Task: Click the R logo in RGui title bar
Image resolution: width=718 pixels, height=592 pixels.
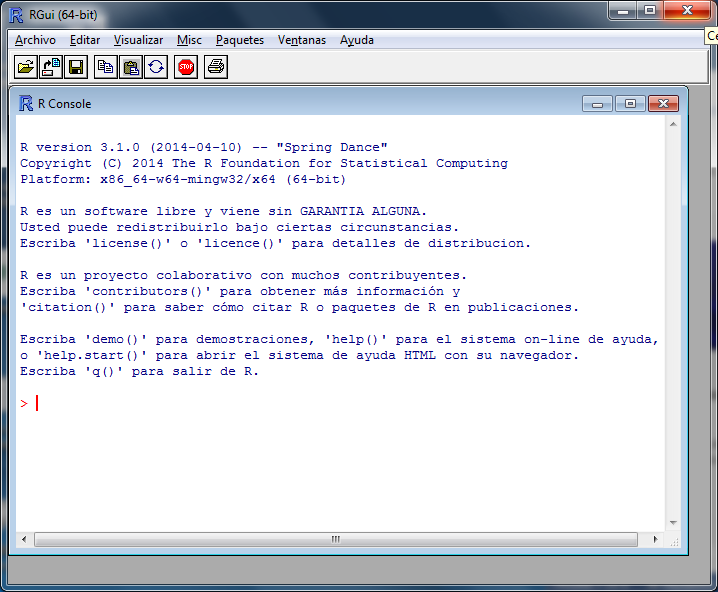Action: (x=16, y=15)
